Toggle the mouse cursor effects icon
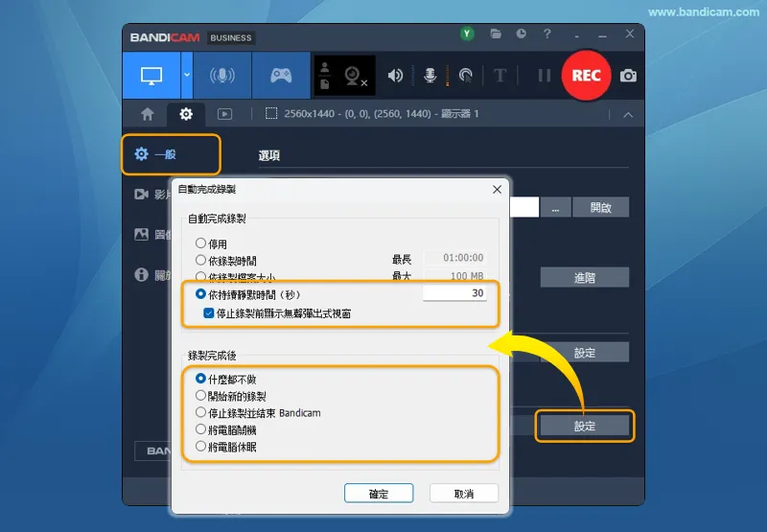Screen dimensions: 767x532 click(x=466, y=76)
